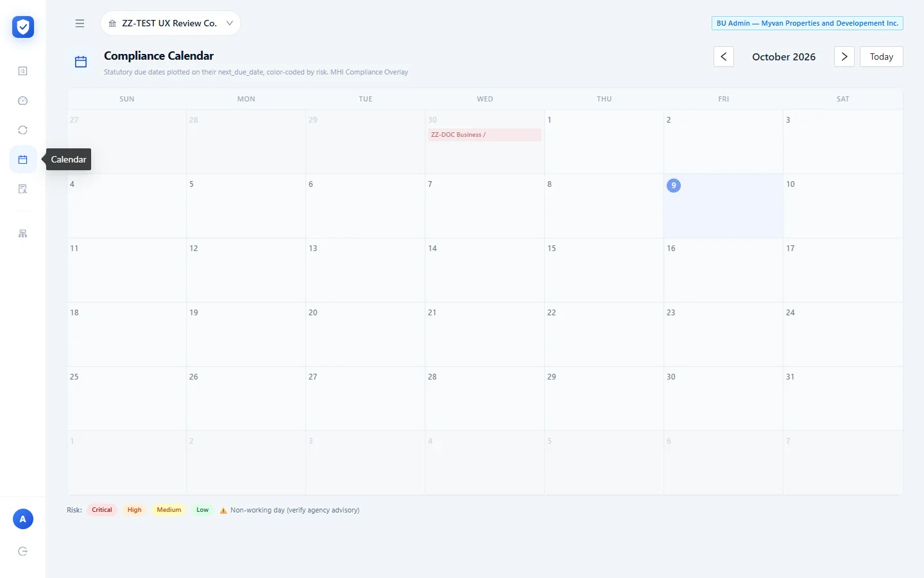Select October 20 day cell
Viewport: 924px width, 578px height.
tap(365, 335)
